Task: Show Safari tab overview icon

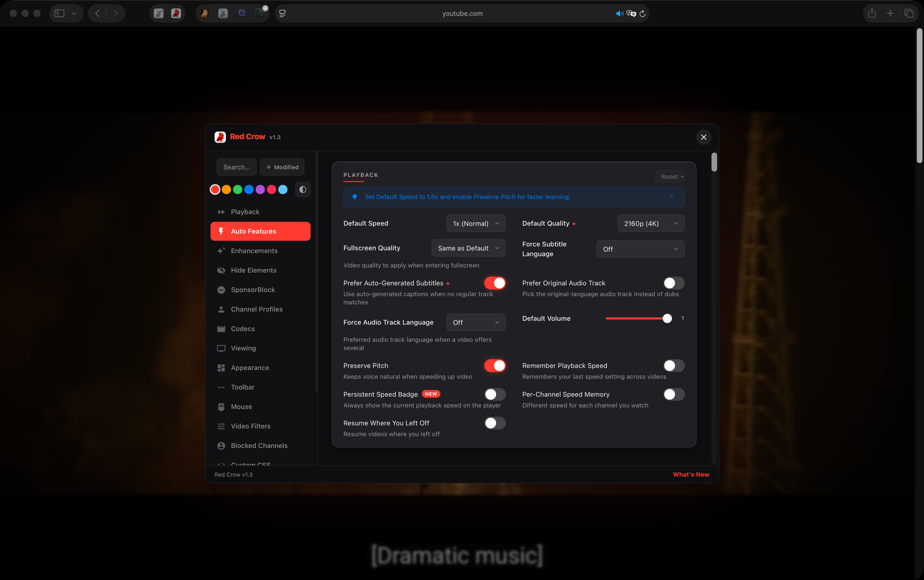Action: click(909, 13)
